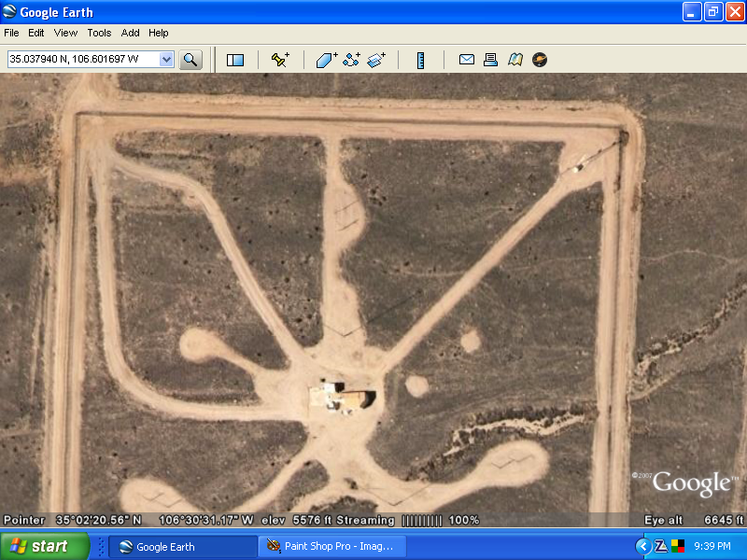
Task: Open the Tools menu
Action: coord(99,33)
